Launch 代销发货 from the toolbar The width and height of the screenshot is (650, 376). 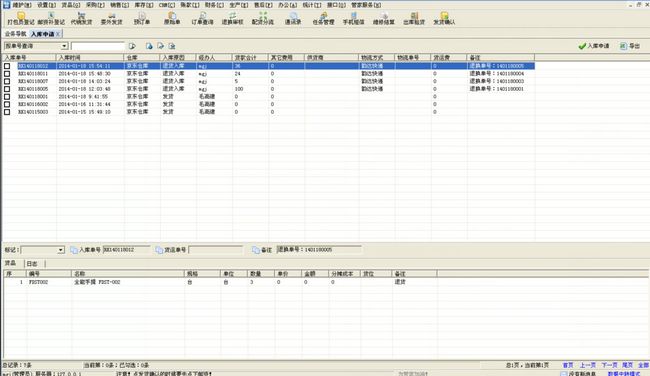(x=81, y=19)
